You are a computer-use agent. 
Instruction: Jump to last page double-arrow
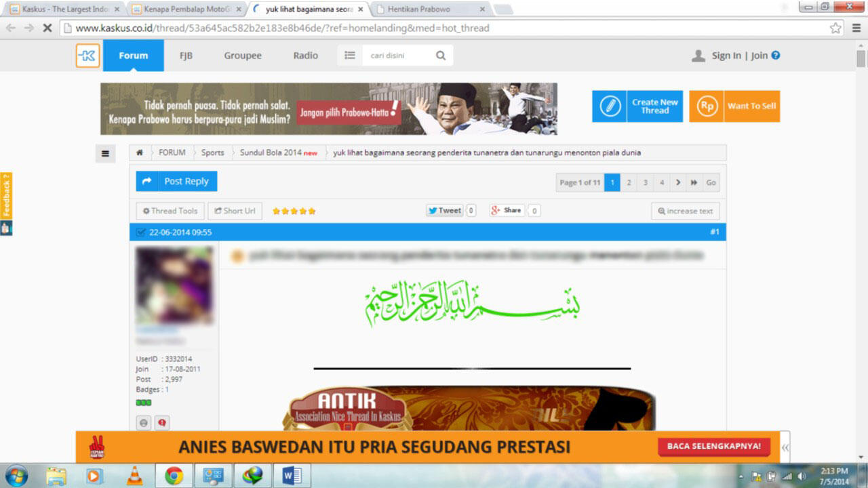[x=694, y=182]
